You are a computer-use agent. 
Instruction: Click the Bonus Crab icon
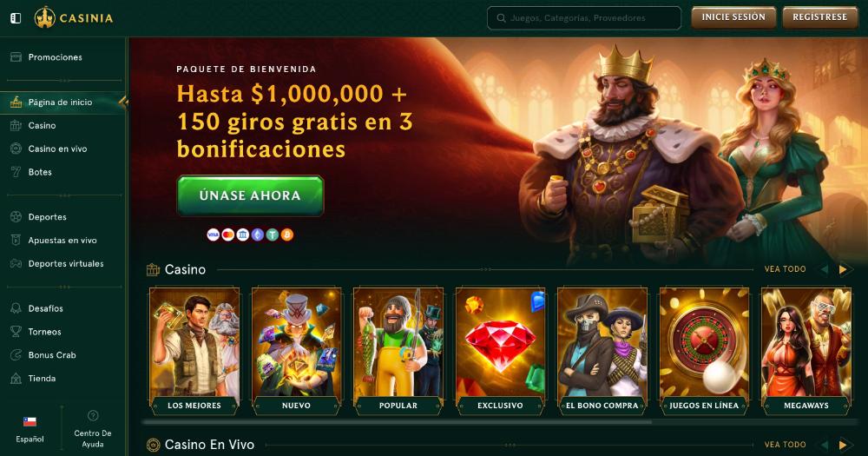16,355
